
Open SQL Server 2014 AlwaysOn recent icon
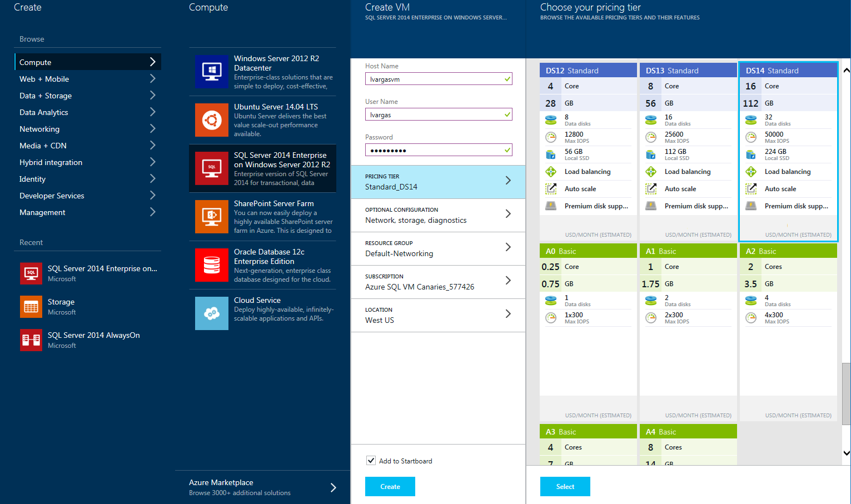pyautogui.click(x=31, y=340)
